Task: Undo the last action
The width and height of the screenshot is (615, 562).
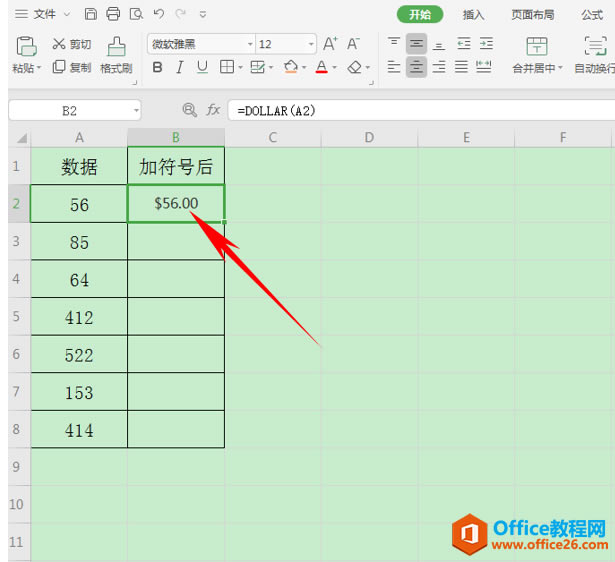Action: (159, 14)
